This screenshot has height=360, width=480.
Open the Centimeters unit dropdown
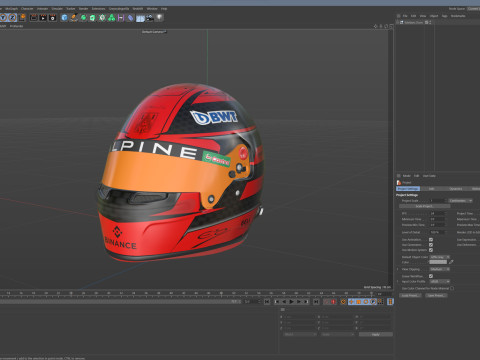tap(460, 201)
